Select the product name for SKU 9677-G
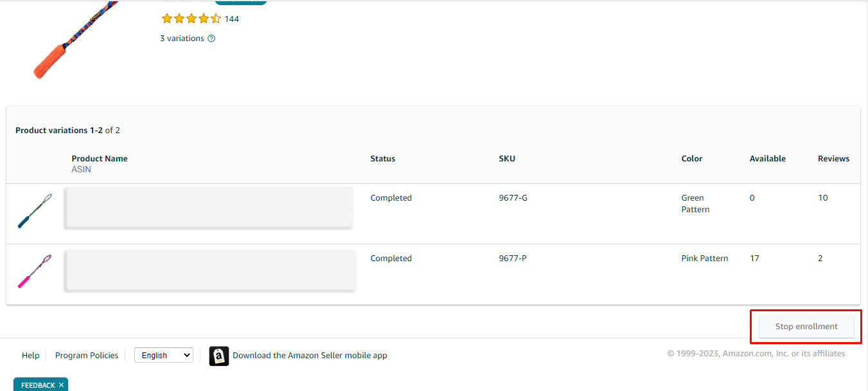Viewport: 868px width, 391px height. point(209,207)
